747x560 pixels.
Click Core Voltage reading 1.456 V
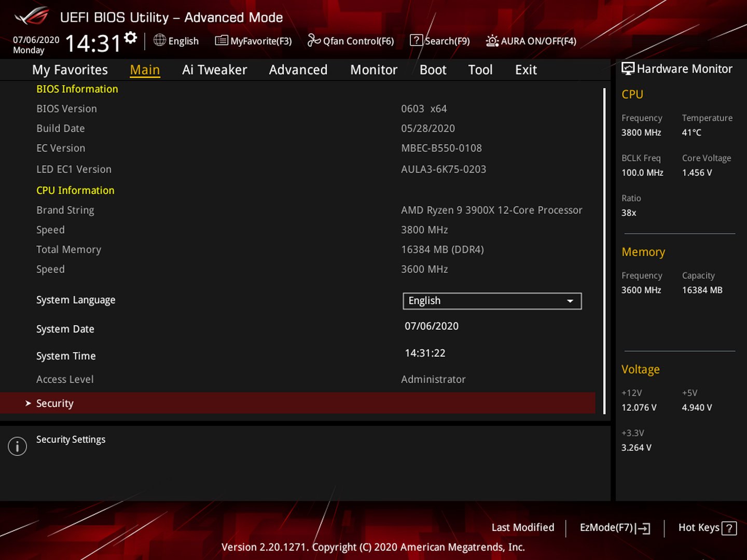[697, 173]
